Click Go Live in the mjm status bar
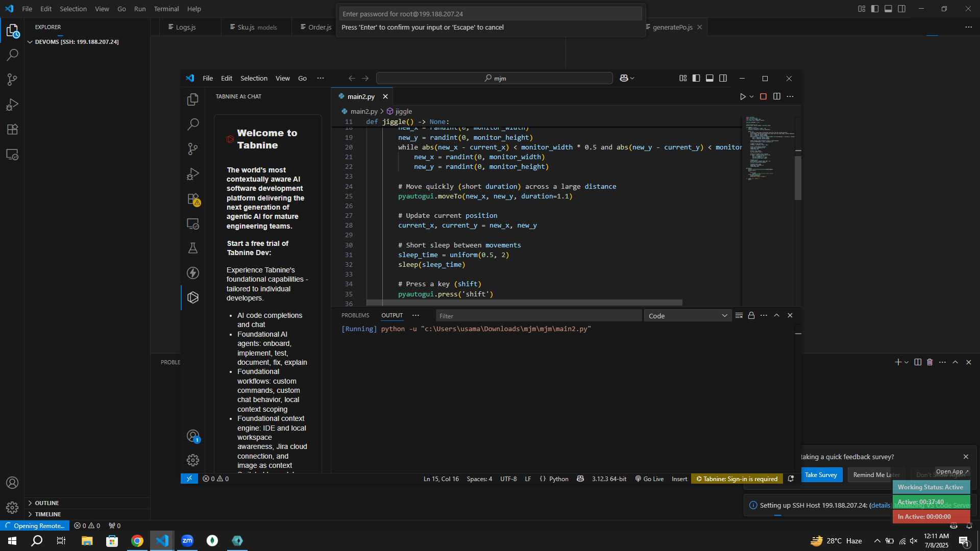This screenshot has width=980, height=551. tap(649, 479)
